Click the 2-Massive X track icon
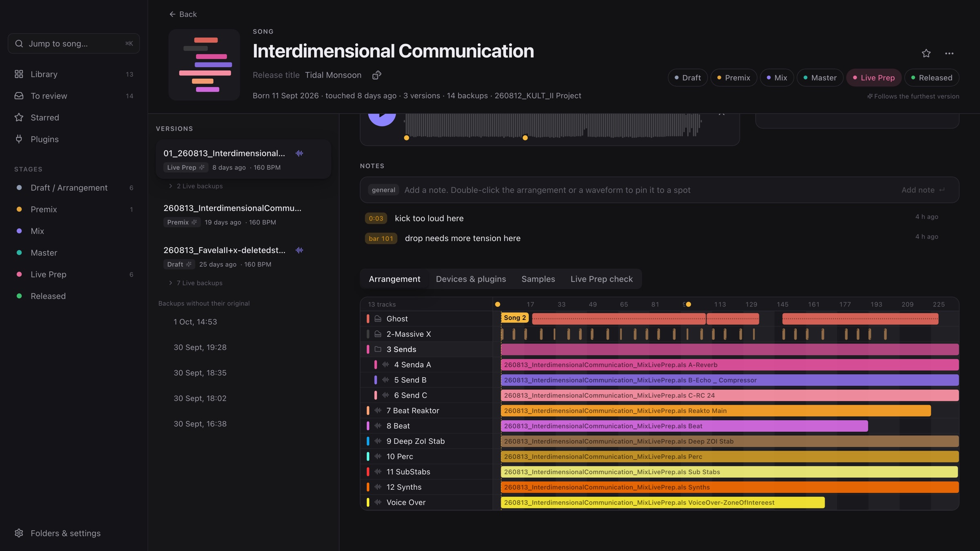 (378, 334)
